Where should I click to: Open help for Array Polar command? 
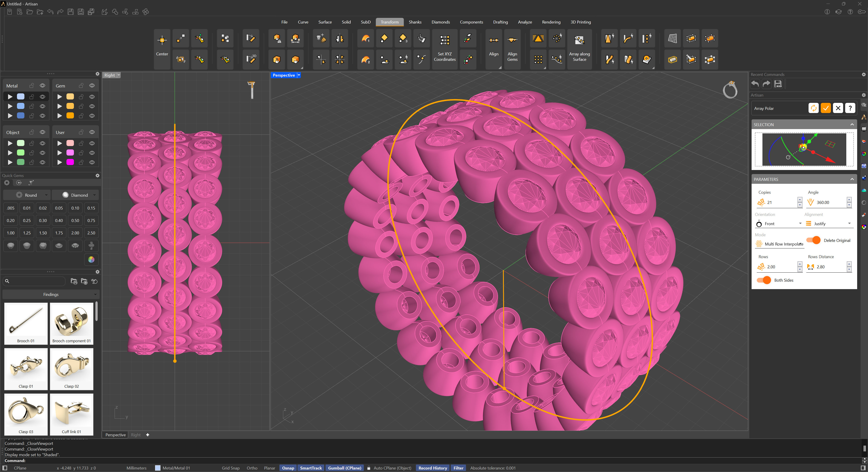click(x=850, y=108)
